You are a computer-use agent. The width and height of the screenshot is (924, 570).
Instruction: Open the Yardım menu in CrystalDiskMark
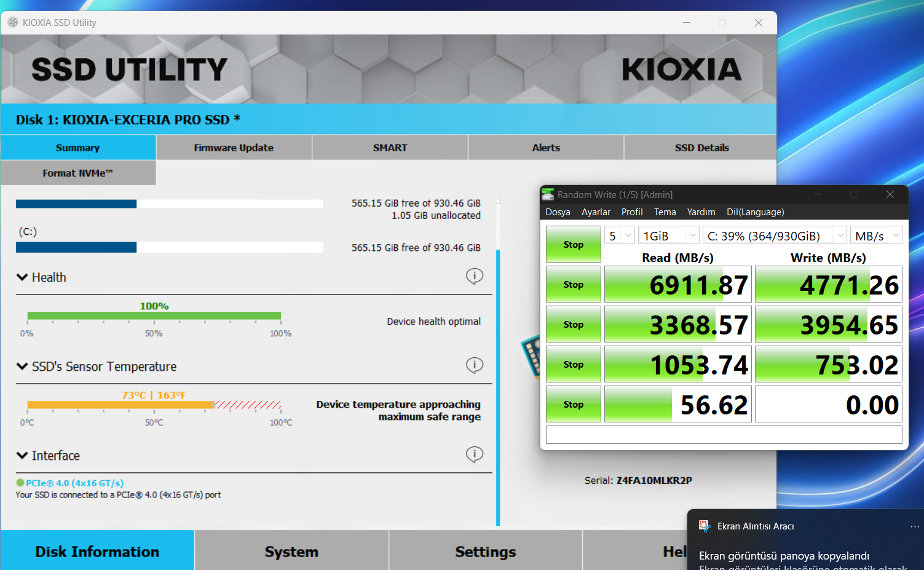[701, 212]
